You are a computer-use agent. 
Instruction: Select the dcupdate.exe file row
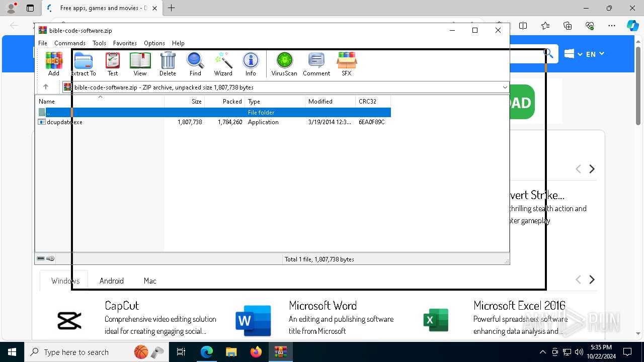pos(213,122)
